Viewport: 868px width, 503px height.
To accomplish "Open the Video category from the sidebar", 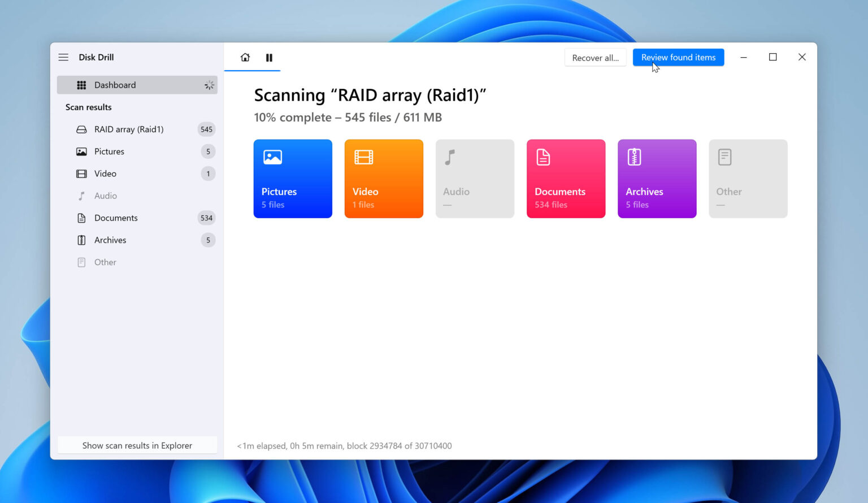I will point(105,174).
